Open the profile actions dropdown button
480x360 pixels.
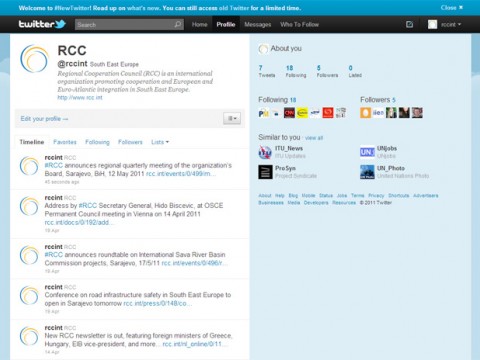[232, 118]
